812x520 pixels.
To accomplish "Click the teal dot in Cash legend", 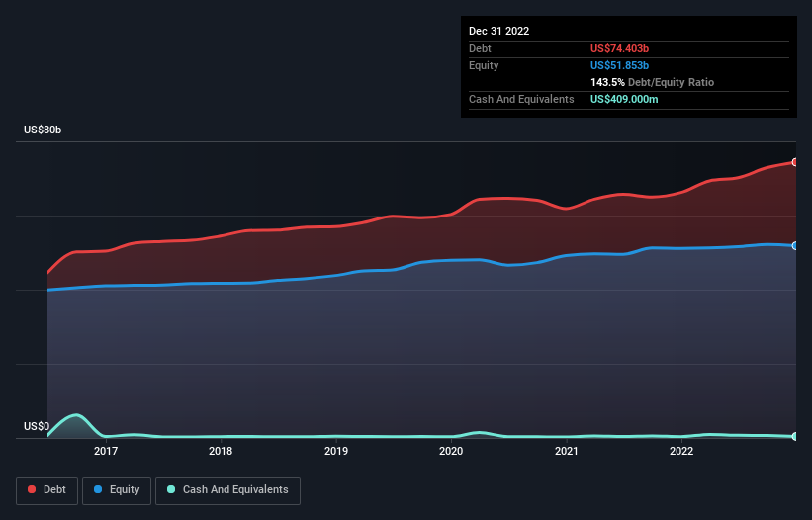I will point(171,489).
